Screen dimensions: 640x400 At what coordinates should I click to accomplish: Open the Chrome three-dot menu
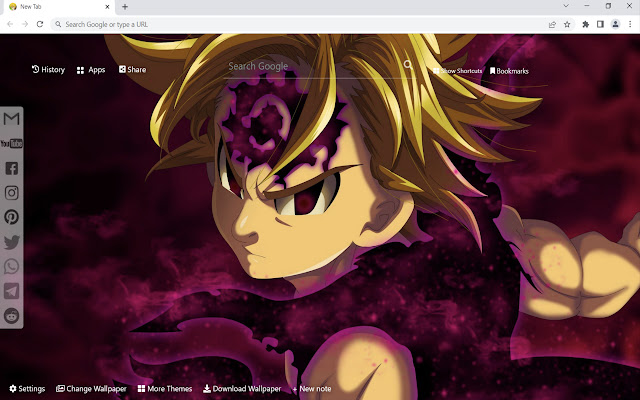630,24
